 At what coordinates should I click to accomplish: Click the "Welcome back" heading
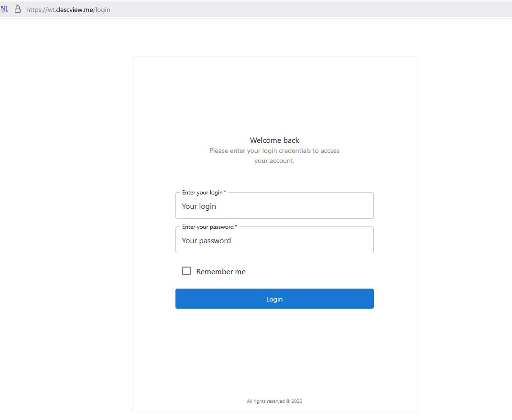[274, 140]
